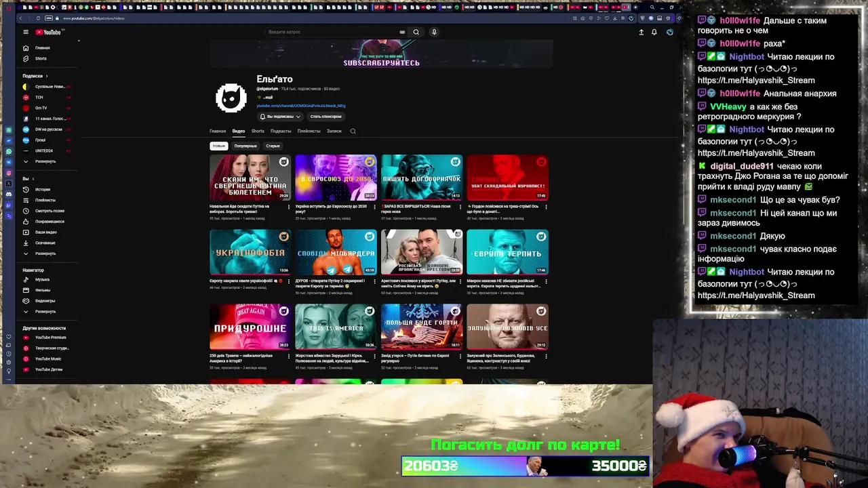The width and height of the screenshot is (868, 488).
Task: Open Shorts in the left sidebar
Action: click(x=41, y=58)
